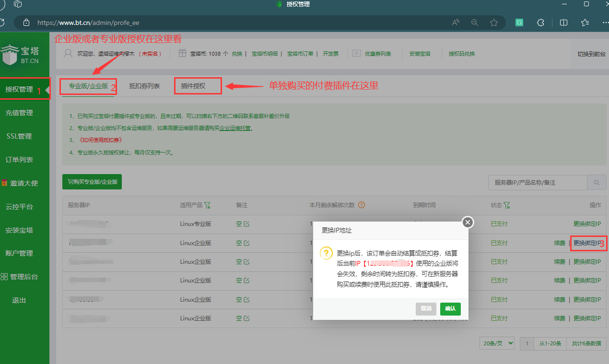Click the 兑换 link beside 宝塔币
This screenshot has height=364, width=609.
[237, 54]
